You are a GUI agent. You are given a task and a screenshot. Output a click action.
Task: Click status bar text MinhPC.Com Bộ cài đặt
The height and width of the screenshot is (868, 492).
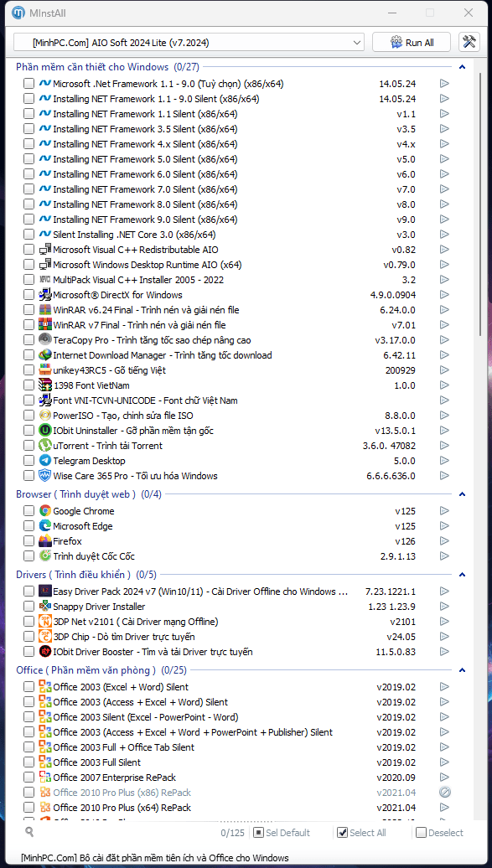coord(154,858)
